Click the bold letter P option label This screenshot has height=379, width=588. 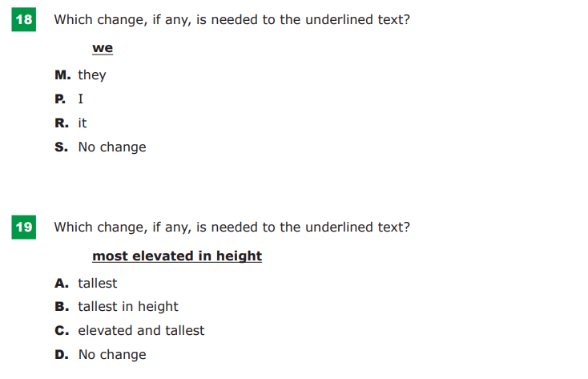point(60,99)
